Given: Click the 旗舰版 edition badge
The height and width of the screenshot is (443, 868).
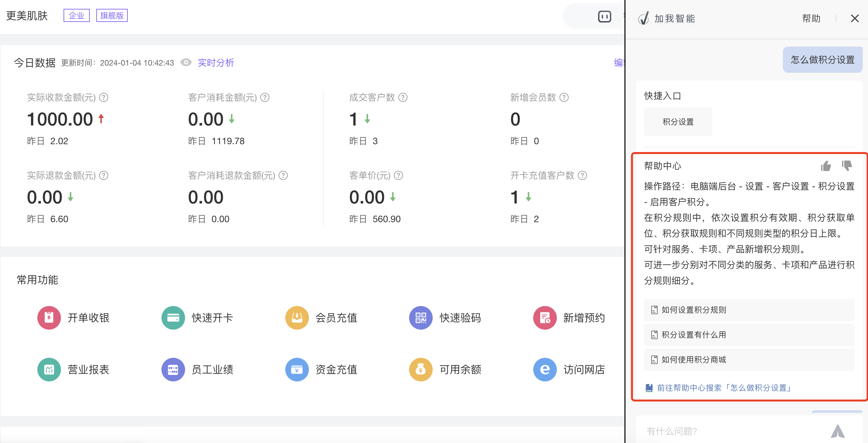Looking at the screenshot, I should point(112,15).
